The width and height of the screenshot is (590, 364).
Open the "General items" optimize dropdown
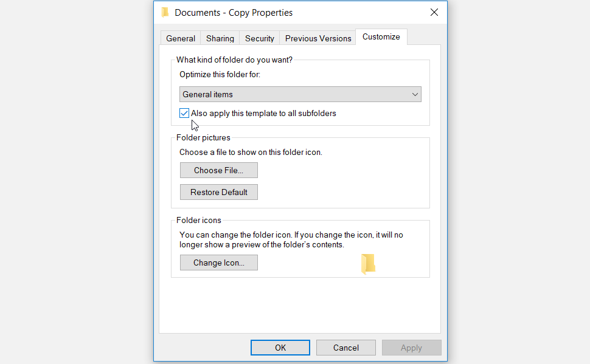pyautogui.click(x=300, y=94)
